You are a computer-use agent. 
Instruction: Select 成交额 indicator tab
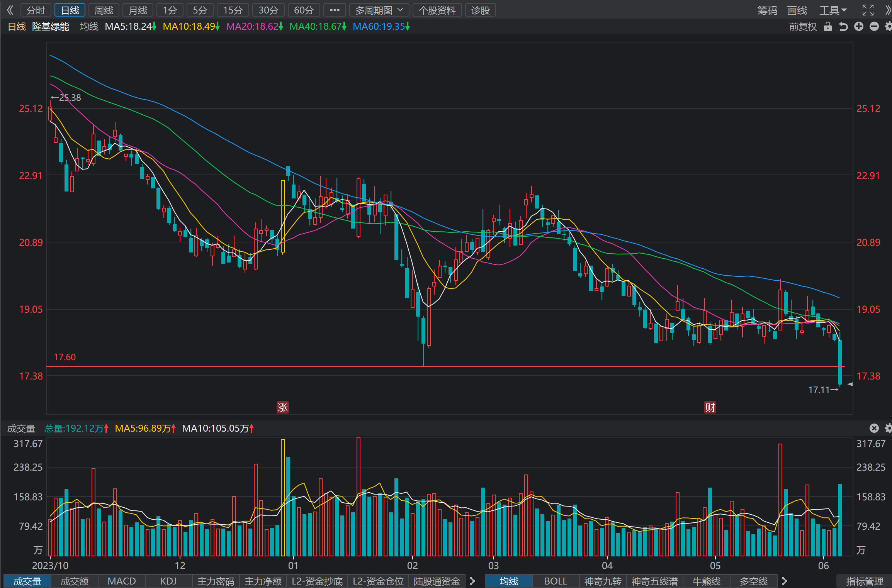point(75,581)
